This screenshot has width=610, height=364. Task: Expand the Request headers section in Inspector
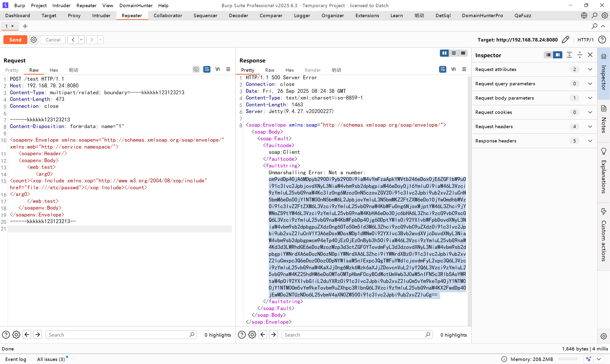coord(590,126)
